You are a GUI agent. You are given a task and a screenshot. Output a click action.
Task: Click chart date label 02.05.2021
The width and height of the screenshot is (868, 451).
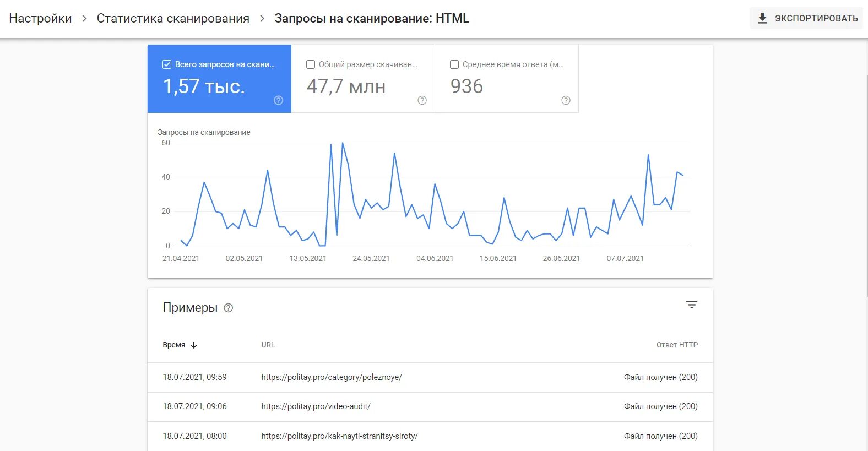pyautogui.click(x=244, y=258)
